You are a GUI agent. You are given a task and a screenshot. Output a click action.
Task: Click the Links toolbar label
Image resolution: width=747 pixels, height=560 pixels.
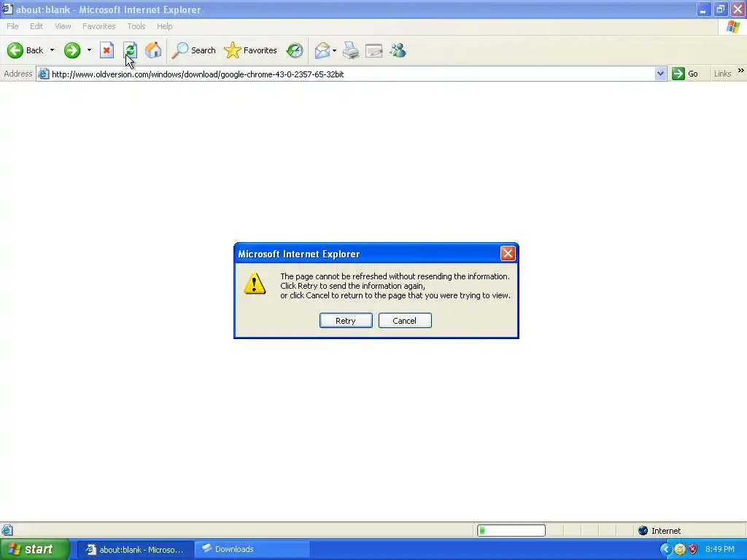click(722, 74)
